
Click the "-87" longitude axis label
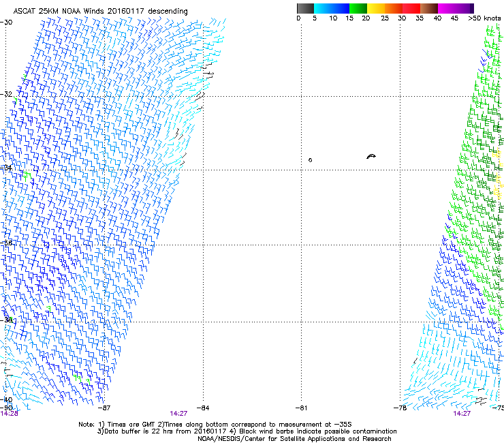[104, 408]
